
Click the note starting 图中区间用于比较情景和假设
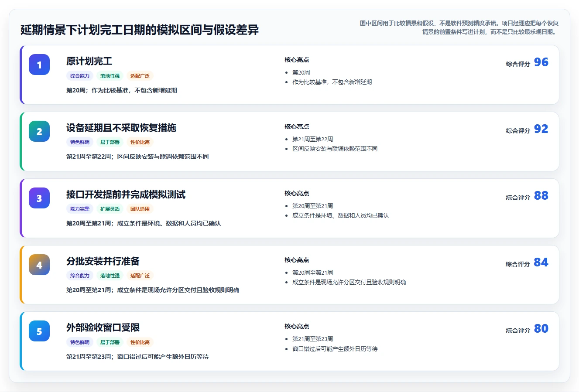coord(459,27)
